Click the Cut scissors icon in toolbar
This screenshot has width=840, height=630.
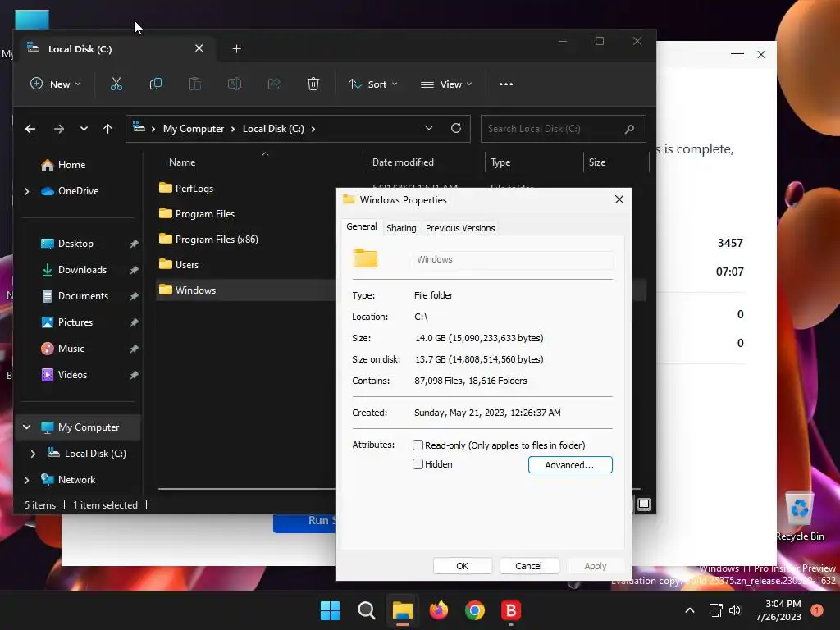click(x=116, y=84)
